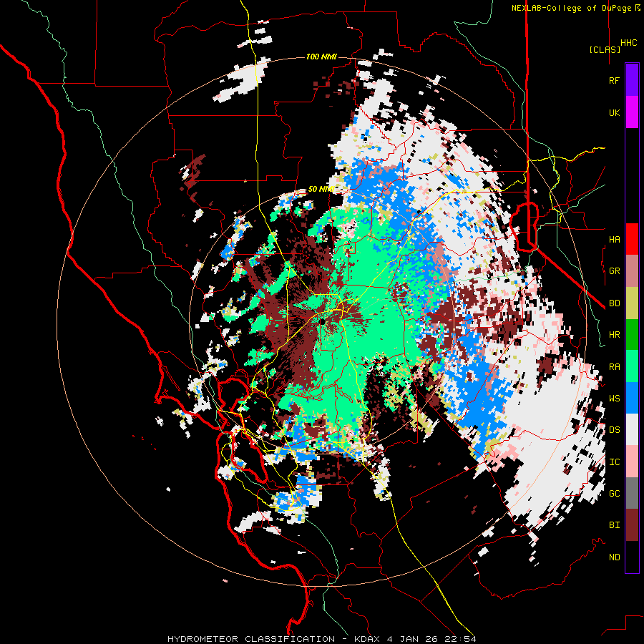Click the HA legend label
The width and height of the screenshot is (644, 644).
[x=614, y=239]
